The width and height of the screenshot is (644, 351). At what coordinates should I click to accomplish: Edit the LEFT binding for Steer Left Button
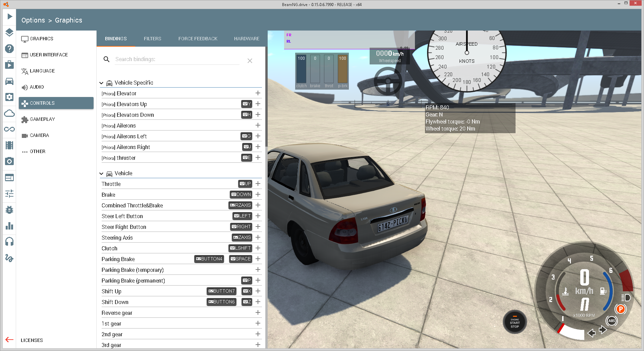242,216
